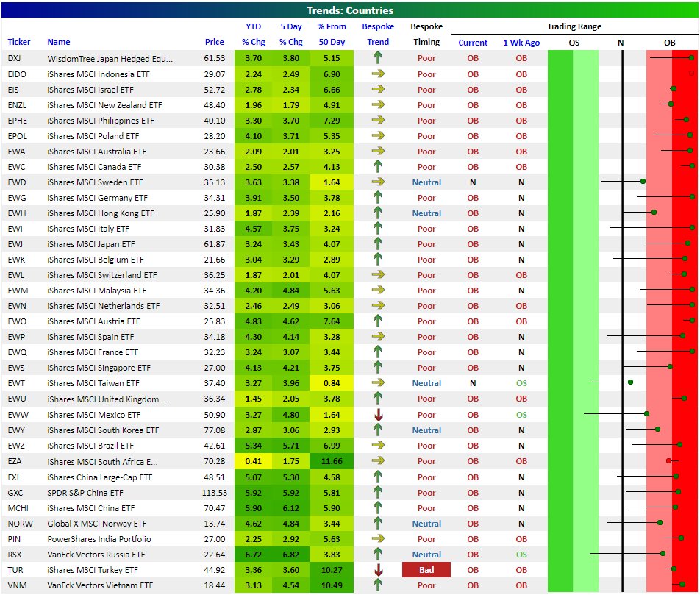This screenshot has height=595, width=700.
Task: Click the name PowerShares India Portfolio
Action: [x=99, y=539]
